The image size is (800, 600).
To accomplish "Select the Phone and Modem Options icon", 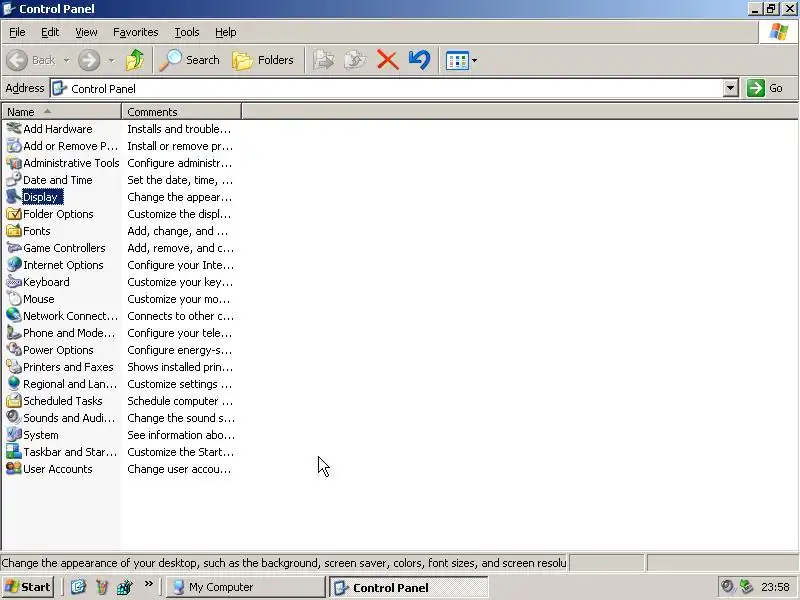I will 14,333.
